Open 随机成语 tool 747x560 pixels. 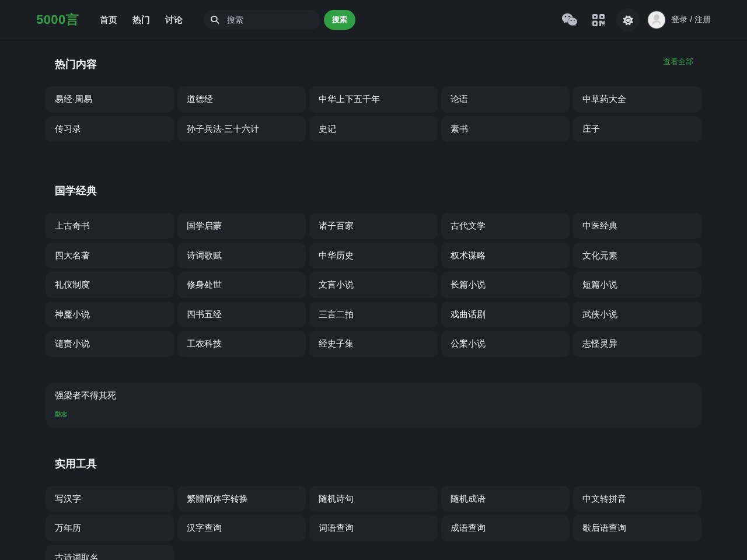(505, 499)
